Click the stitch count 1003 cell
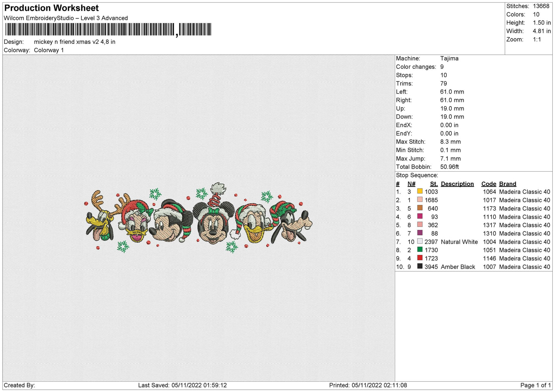 431,192
